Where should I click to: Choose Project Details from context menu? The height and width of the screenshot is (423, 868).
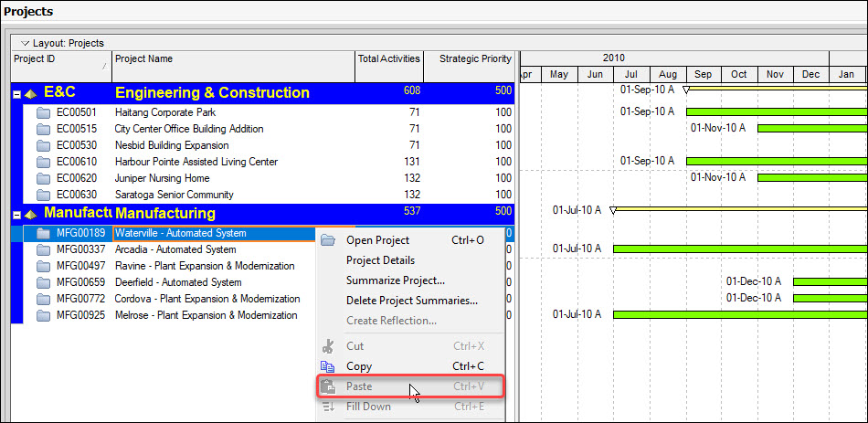tap(380, 260)
